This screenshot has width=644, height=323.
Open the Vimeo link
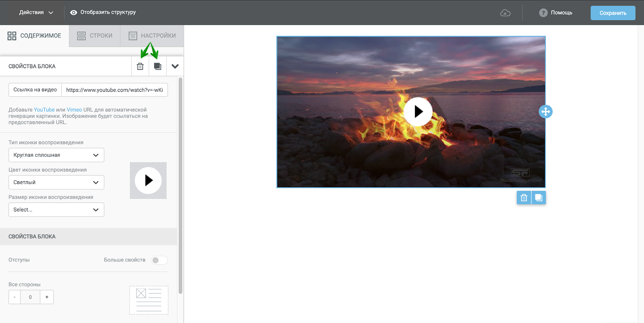coord(74,110)
